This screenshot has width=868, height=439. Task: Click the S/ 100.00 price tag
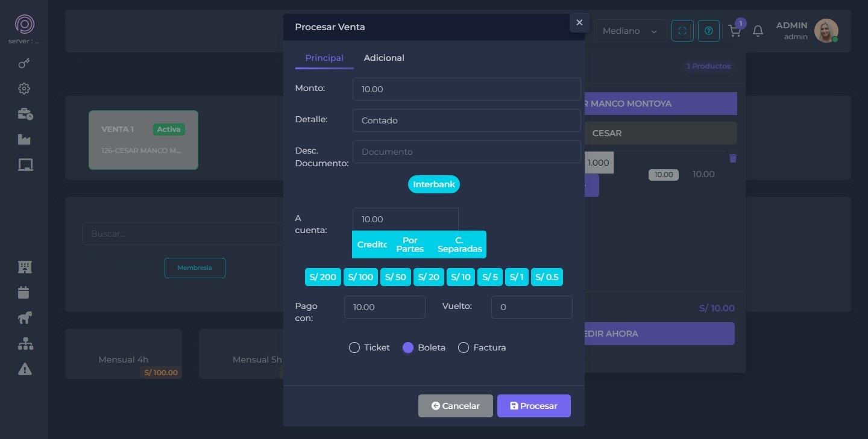161,373
